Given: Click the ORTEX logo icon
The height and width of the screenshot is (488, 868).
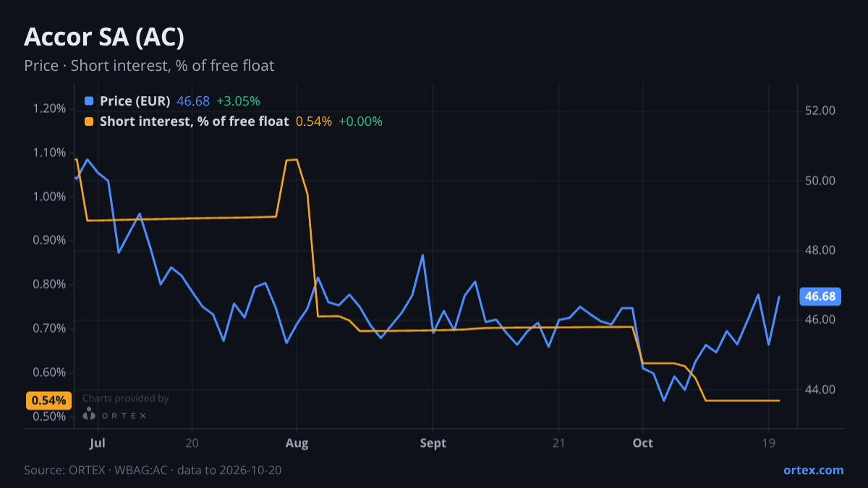Looking at the screenshot, I should (x=89, y=414).
